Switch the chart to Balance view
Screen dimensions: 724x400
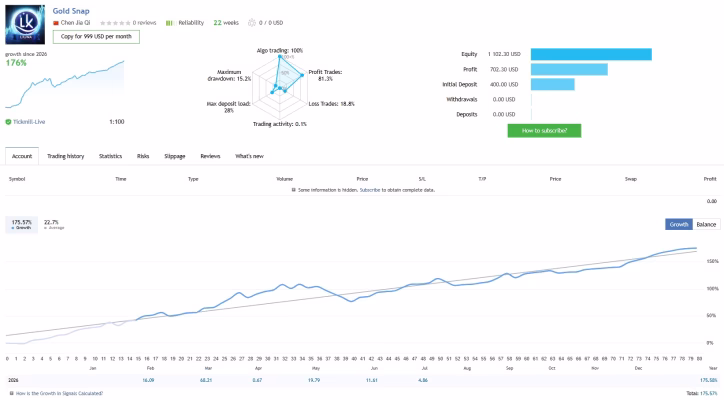[706, 224]
